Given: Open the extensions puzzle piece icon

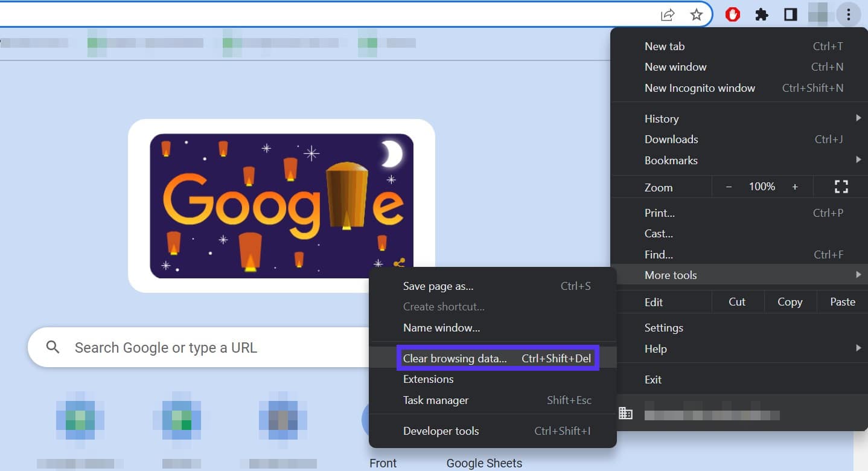Looking at the screenshot, I should [x=761, y=15].
